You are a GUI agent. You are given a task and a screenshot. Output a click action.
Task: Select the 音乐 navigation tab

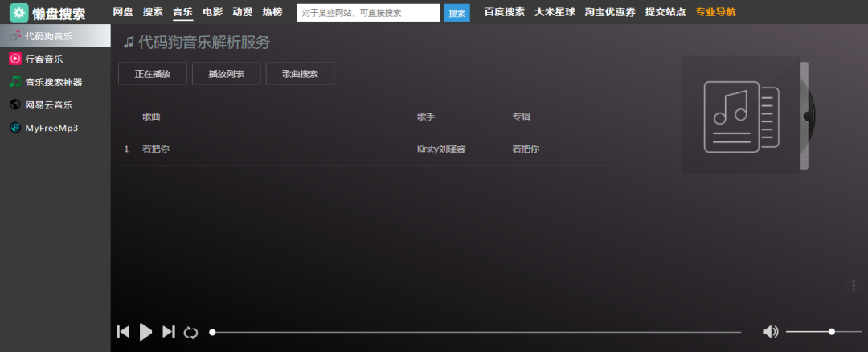click(182, 11)
